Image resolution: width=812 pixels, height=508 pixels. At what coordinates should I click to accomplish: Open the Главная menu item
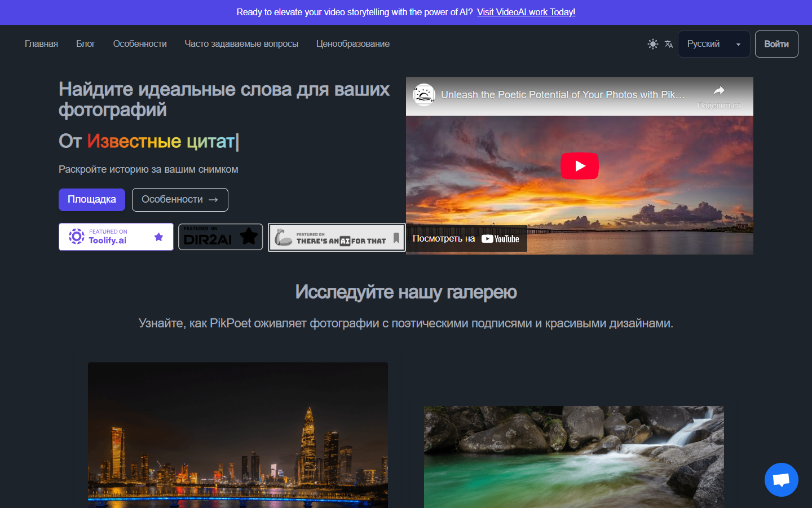click(41, 44)
